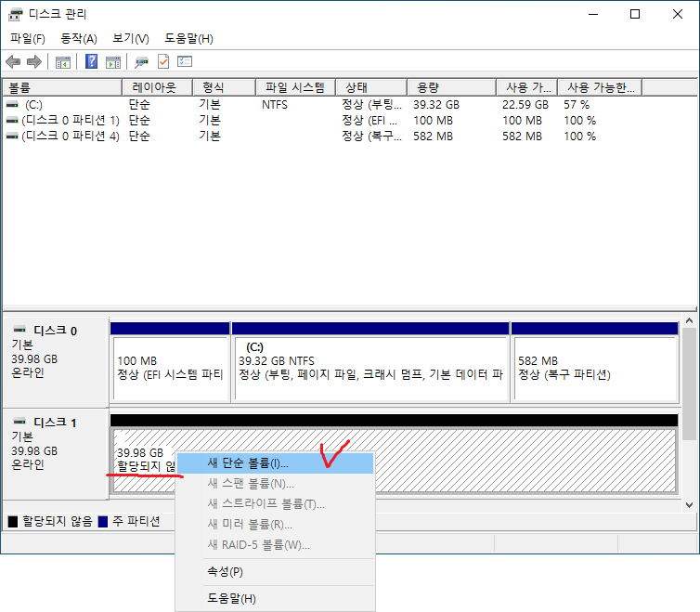This screenshot has height=612, width=700.
Task: Click the 디스크 0 label panel
Action: pyautogui.click(x=56, y=362)
